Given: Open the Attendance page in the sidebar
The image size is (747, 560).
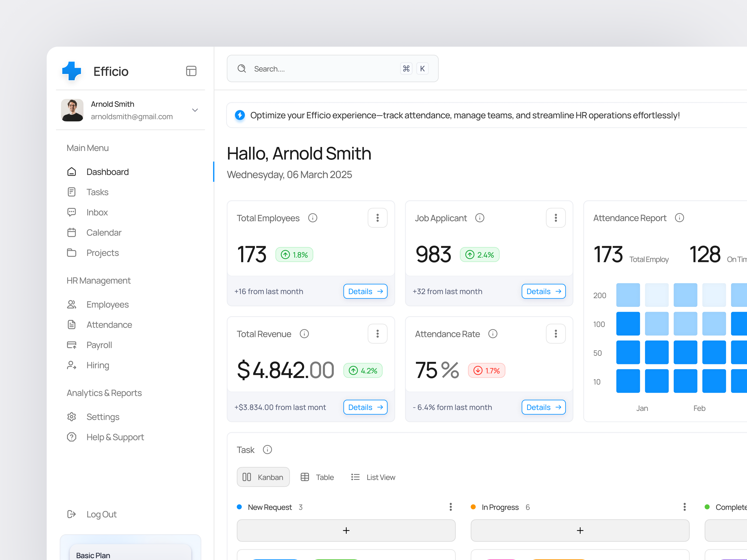Looking at the screenshot, I should tap(109, 324).
